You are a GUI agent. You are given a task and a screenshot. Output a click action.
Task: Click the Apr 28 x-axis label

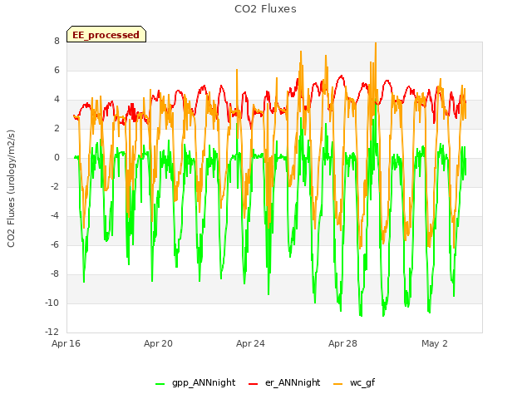click(342, 343)
